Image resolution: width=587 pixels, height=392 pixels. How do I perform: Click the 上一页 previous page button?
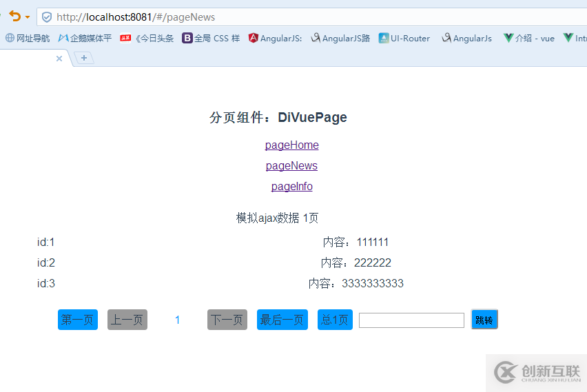127,320
